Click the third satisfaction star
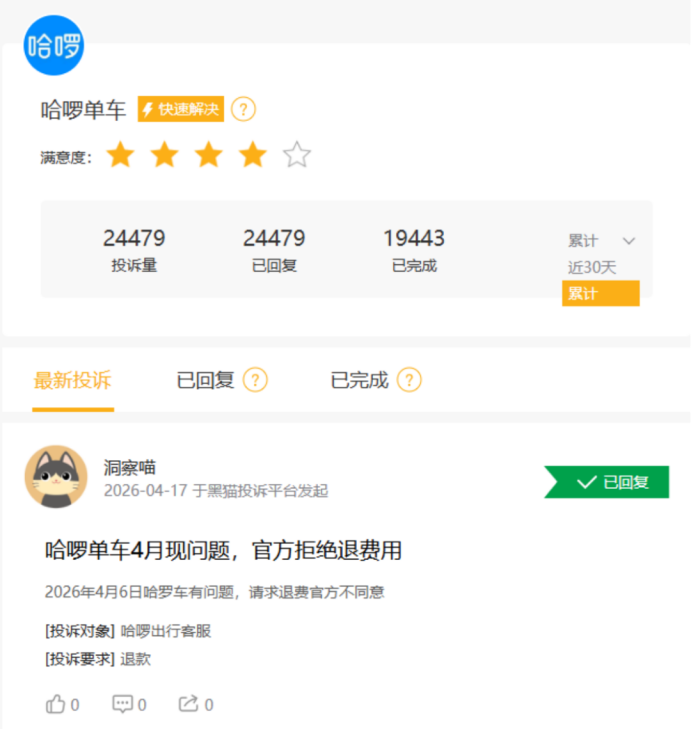 point(208,154)
